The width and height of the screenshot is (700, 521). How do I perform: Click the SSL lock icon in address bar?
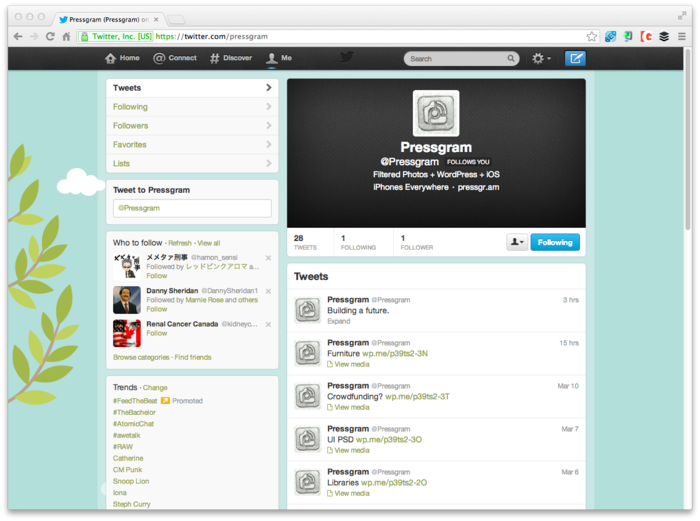84,37
